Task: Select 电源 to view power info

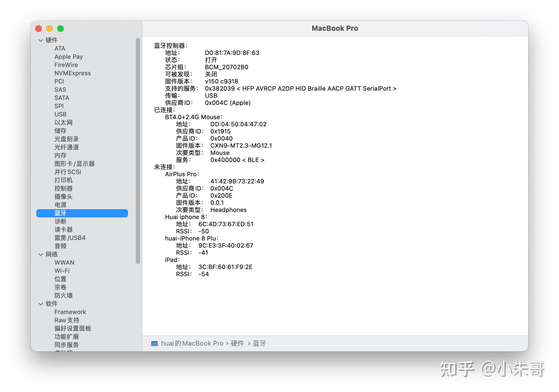Action: [x=60, y=205]
